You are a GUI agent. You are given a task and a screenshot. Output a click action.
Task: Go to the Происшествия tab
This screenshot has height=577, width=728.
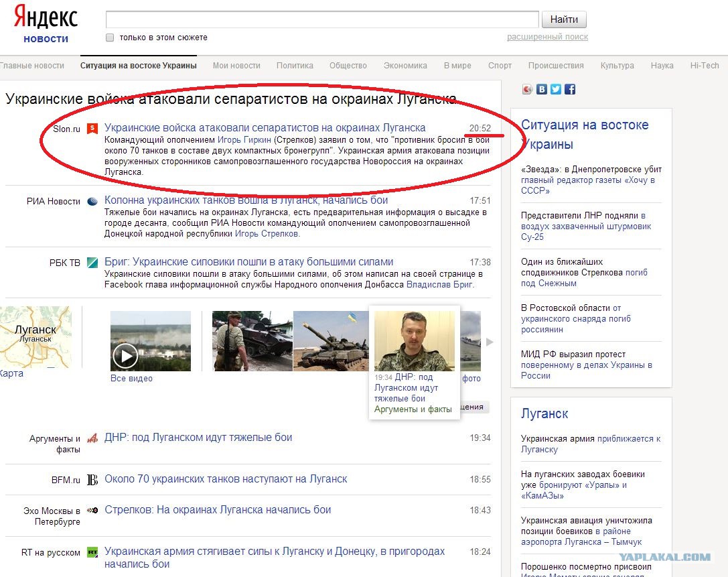(556, 66)
